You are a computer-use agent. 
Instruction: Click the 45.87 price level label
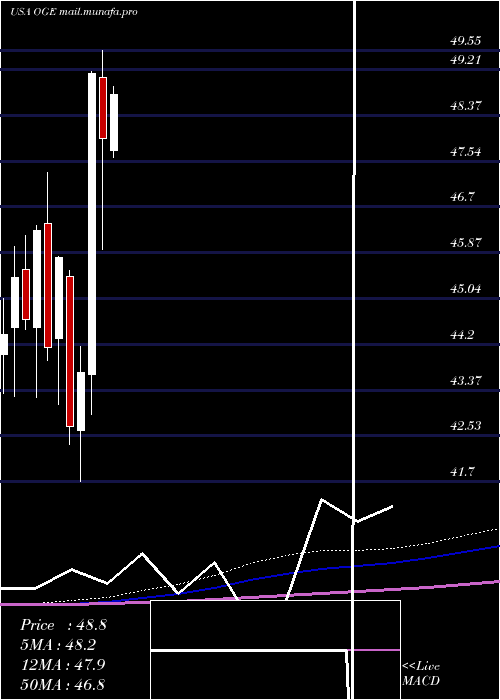click(466, 243)
